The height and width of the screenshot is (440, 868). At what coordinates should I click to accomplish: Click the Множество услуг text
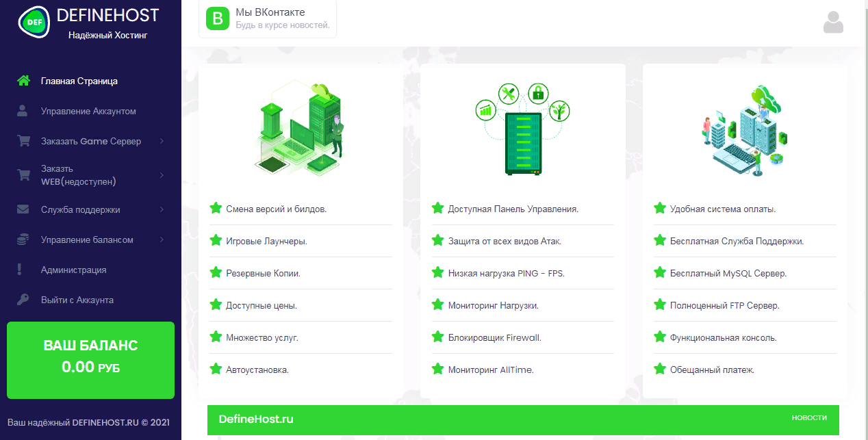(262, 337)
